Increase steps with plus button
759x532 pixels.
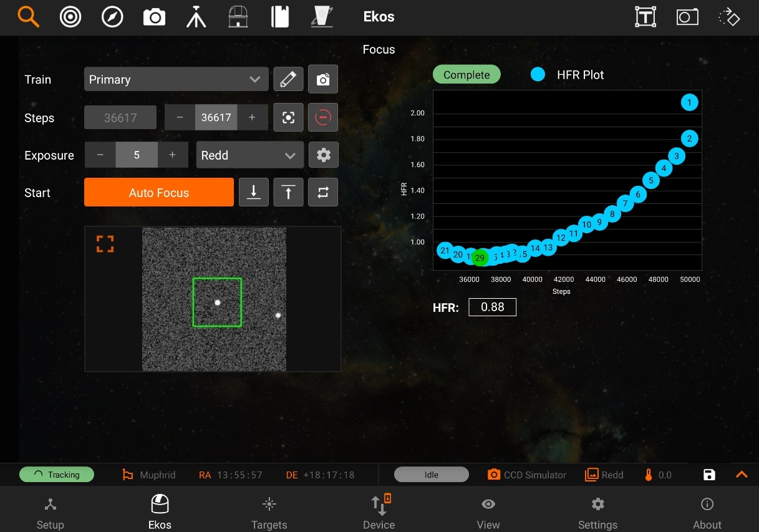click(x=252, y=117)
